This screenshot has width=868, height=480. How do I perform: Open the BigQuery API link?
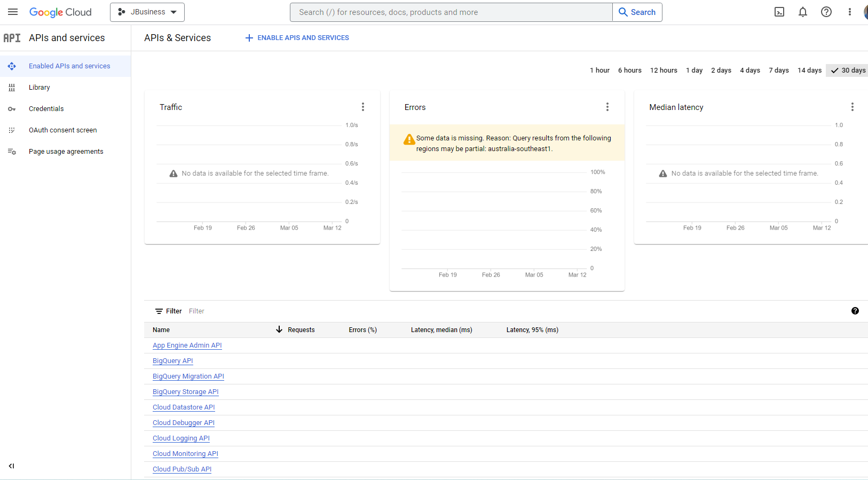[172, 361]
